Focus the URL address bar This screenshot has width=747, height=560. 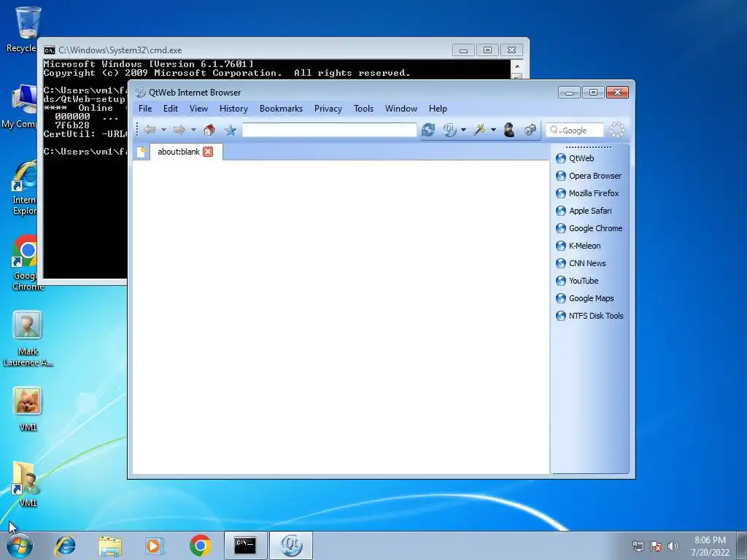point(330,130)
